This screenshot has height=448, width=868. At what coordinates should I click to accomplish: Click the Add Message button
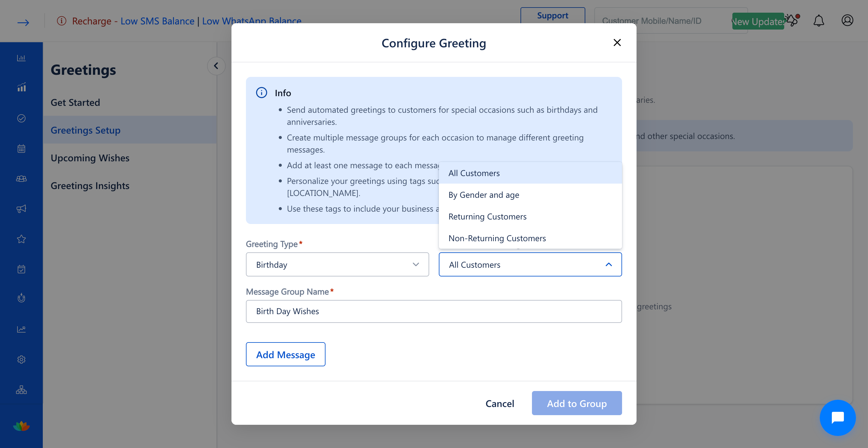tap(285, 354)
